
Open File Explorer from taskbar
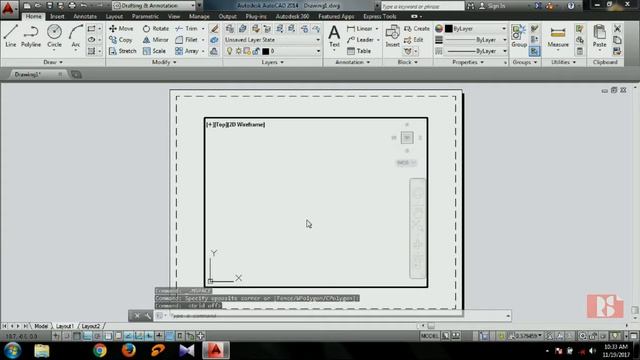(42, 350)
